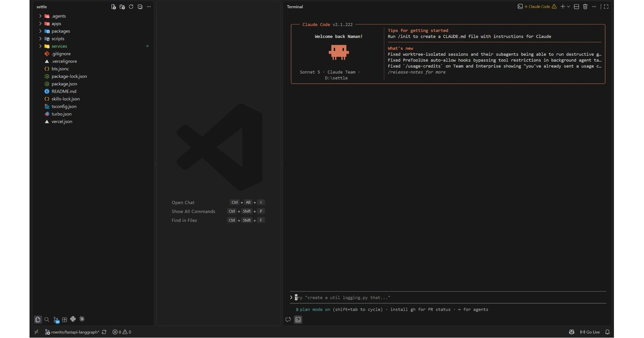Click the D:\settle path text
The width and height of the screenshot is (644, 338).
click(x=336, y=78)
